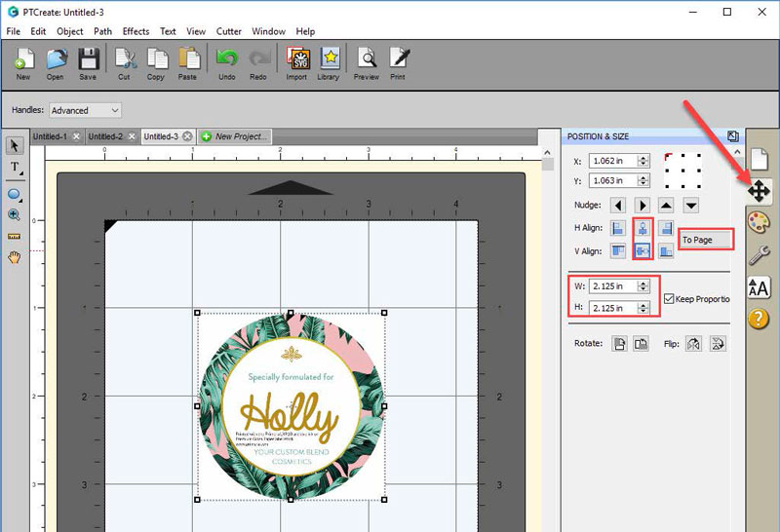Nudge selection down

pyautogui.click(x=691, y=205)
